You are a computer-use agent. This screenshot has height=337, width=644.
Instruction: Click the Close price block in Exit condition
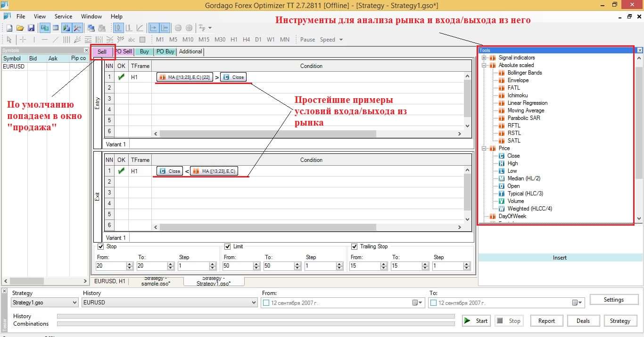pos(170,171)
